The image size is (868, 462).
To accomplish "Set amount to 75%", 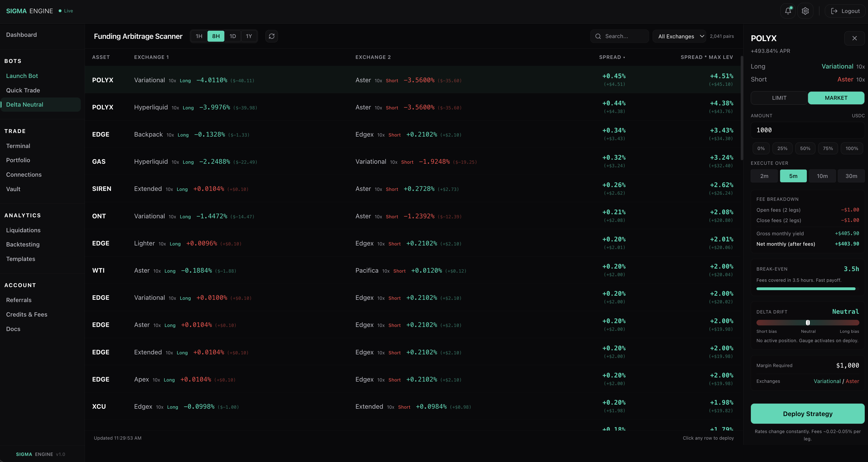I will [828, 148].
